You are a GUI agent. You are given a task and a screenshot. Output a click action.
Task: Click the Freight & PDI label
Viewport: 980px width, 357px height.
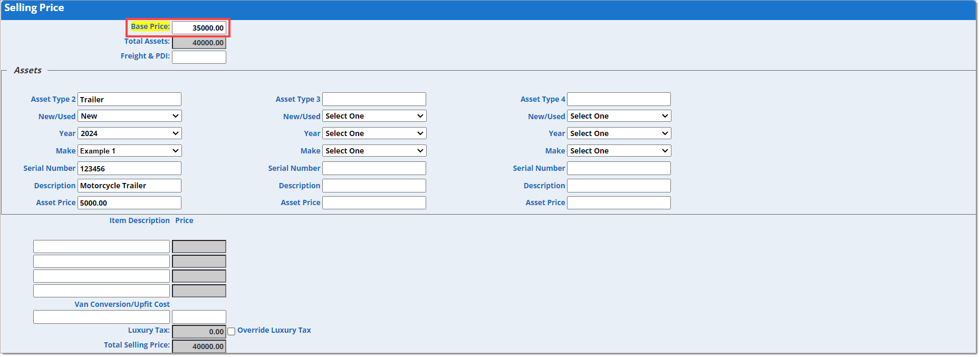click(x=145, y=56)
